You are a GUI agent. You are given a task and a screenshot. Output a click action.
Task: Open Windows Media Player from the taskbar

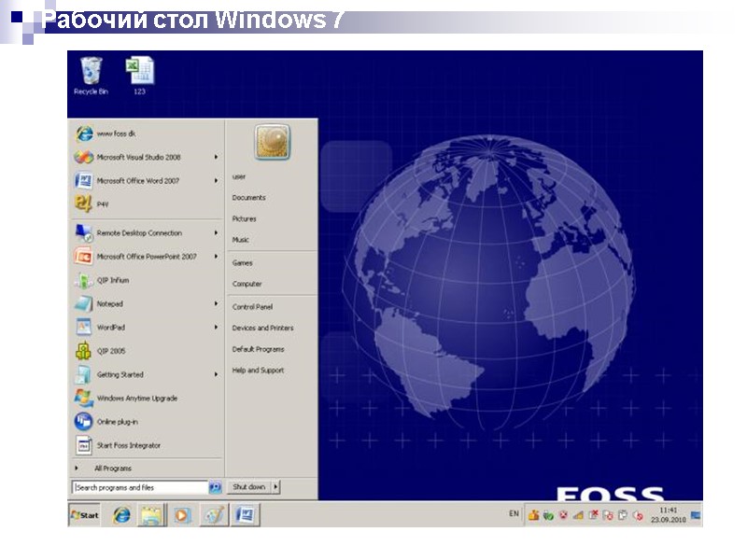[181, 514]
